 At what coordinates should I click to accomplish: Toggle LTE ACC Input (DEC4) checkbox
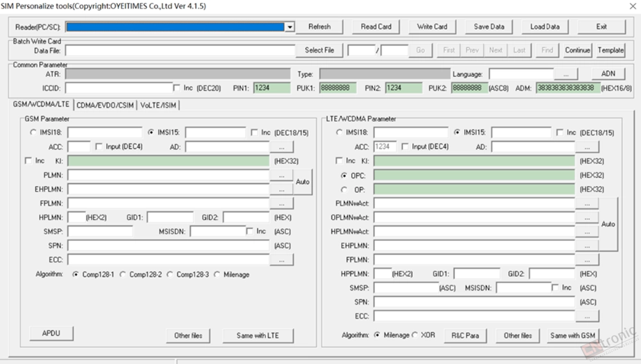[x=404, y=146]
